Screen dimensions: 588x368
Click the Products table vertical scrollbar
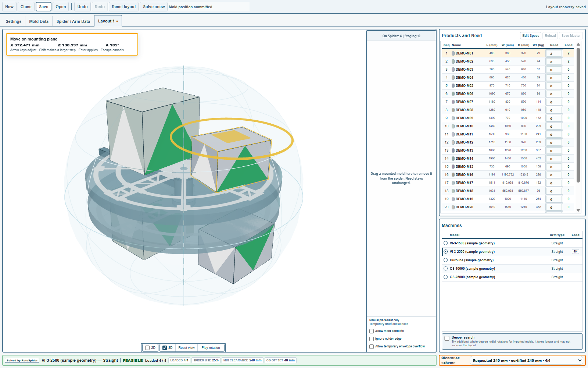coord(578,115)
